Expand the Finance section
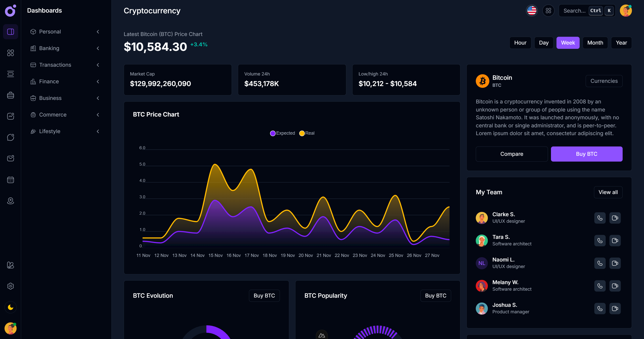This screenshot has height=339, width=644. click(98, 81)
